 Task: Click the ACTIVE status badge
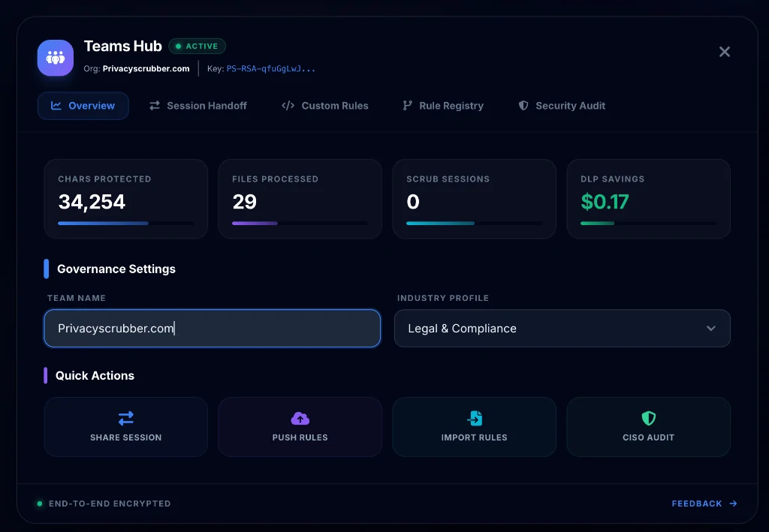pyautogui.click(x=198, y=46)
